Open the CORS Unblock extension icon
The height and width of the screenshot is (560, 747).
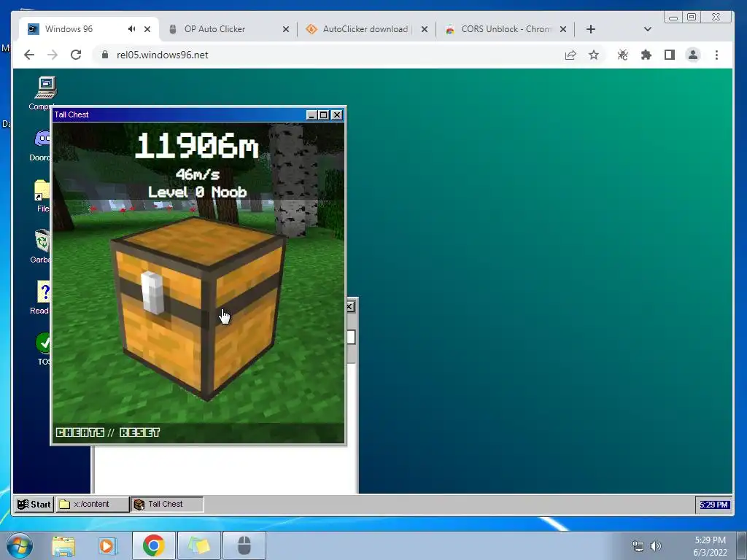coord(623,55)
